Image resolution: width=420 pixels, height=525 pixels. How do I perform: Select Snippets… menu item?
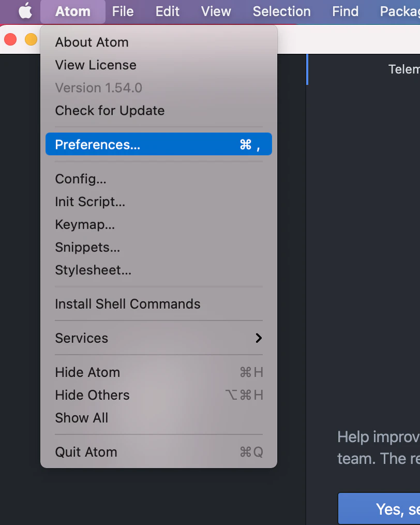click(159, 247)
